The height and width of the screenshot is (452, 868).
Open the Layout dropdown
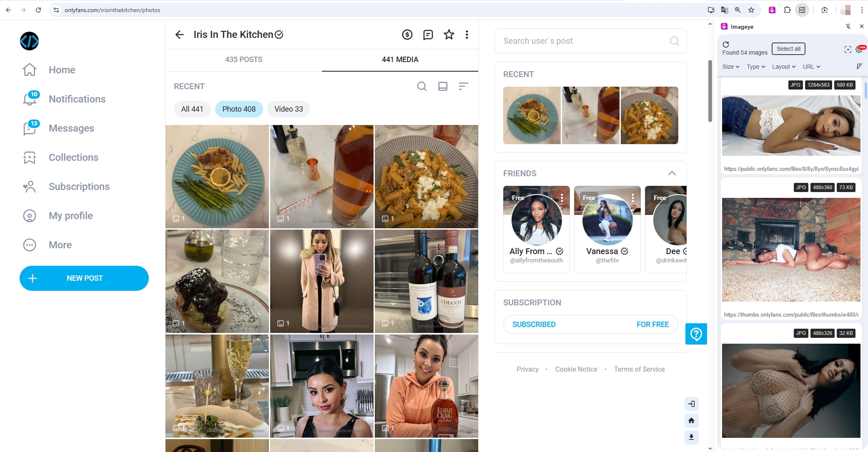point(784,67)
